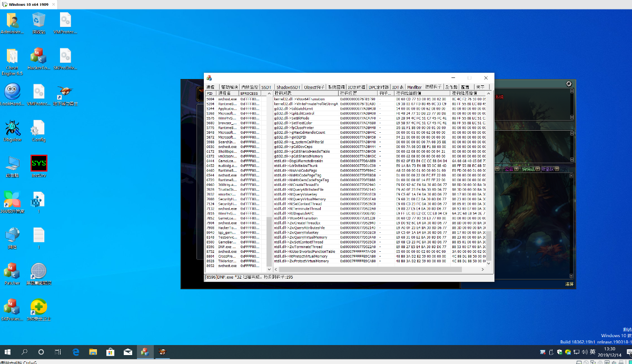Select the Windows 10 x64 1909 VM tab
632x364 pixels.
29,4
